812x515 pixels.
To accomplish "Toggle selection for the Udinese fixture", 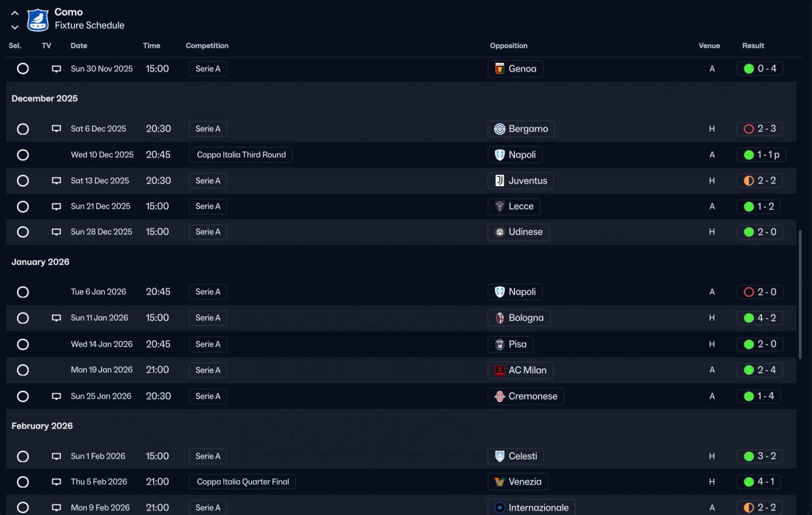I will click(23, 232).
